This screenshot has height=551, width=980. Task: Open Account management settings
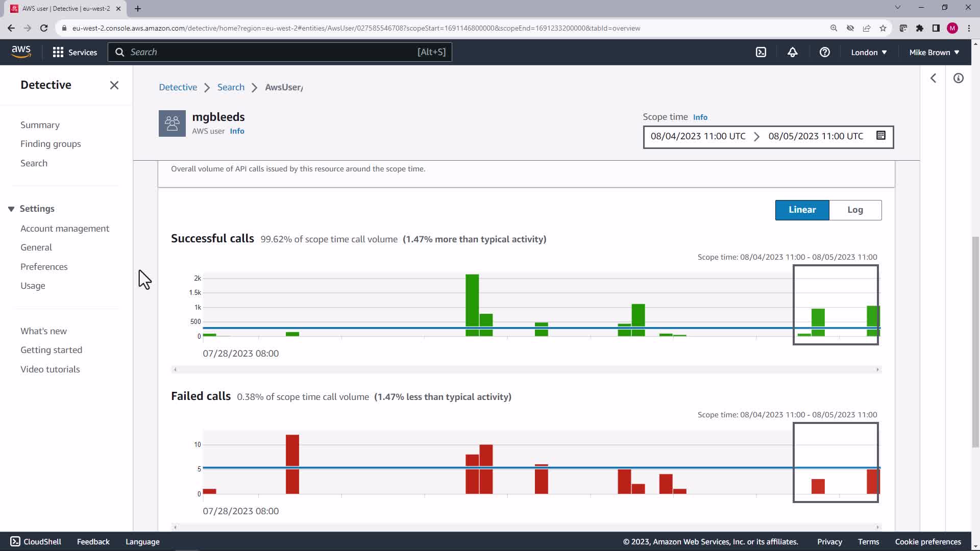[65, 229]
